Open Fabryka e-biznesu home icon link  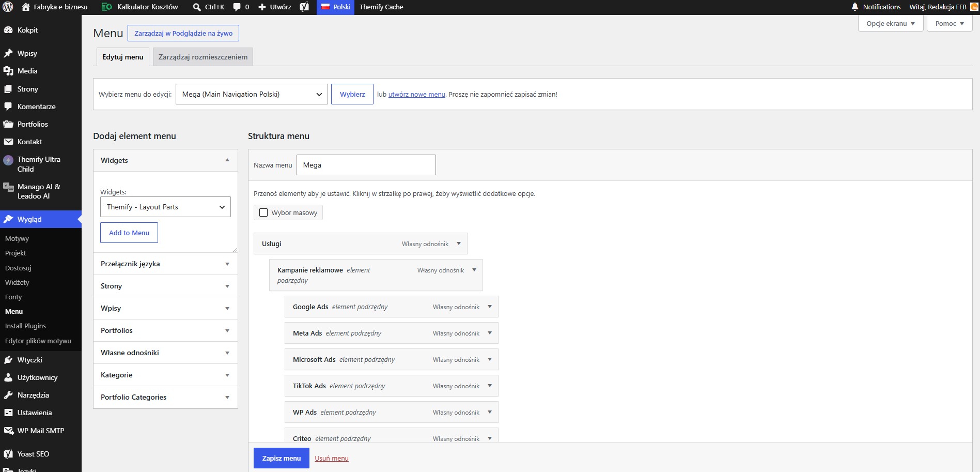(26, 7)
